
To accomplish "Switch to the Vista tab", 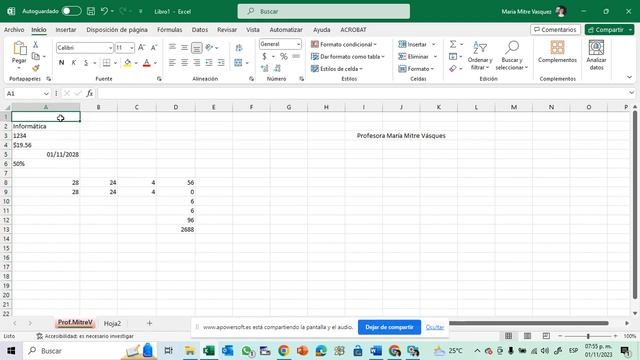I will [253, 30].
